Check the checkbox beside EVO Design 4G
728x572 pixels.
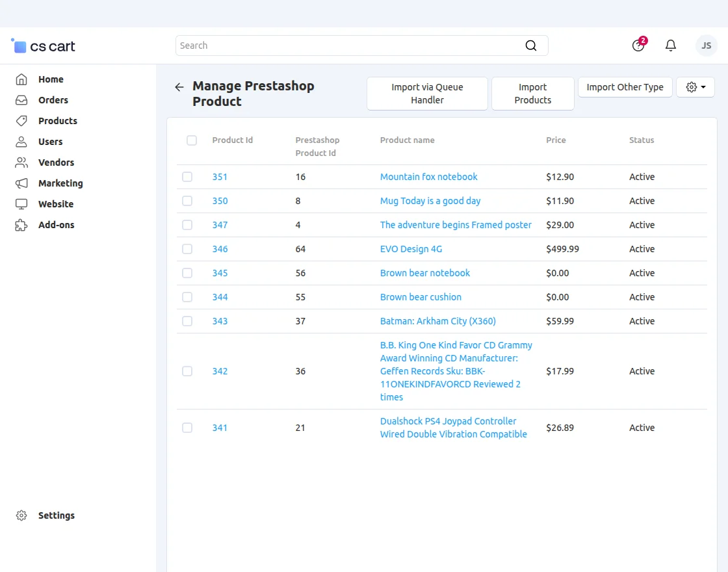click(187, 249)
